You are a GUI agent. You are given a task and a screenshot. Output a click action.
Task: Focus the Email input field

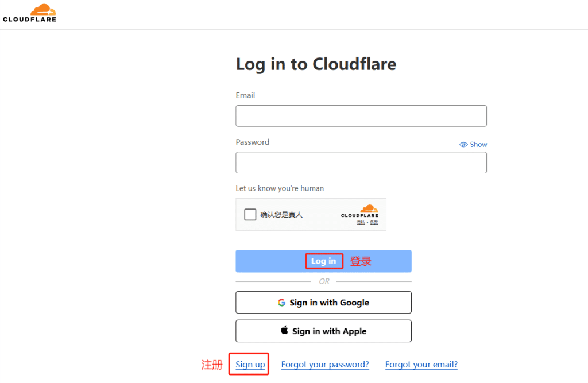pos(361,116)
